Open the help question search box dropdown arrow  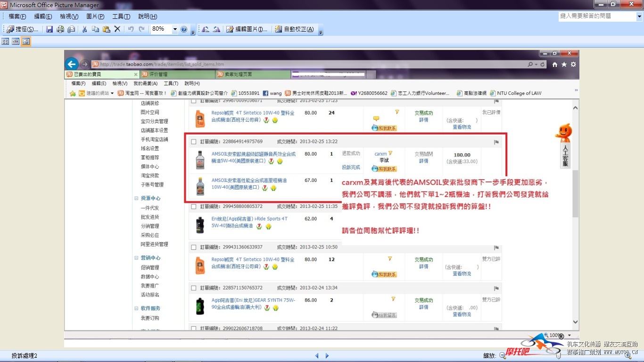[639, 16]
